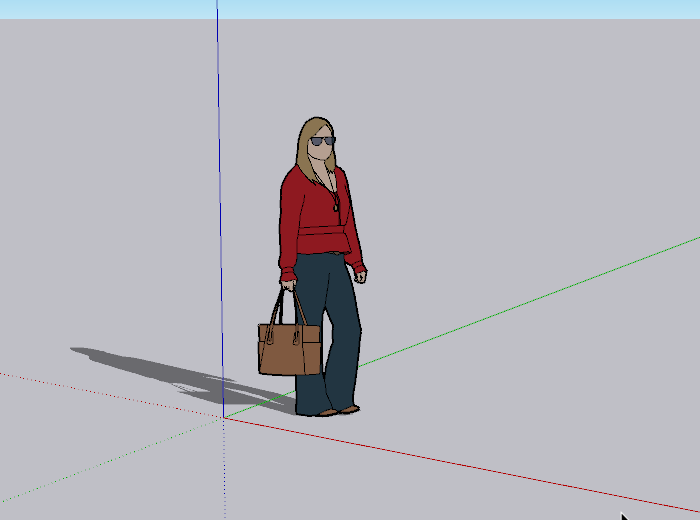The image size is (700, 520).
Task: Click the solid blue vertical axis line
Action: pos(218,200)
